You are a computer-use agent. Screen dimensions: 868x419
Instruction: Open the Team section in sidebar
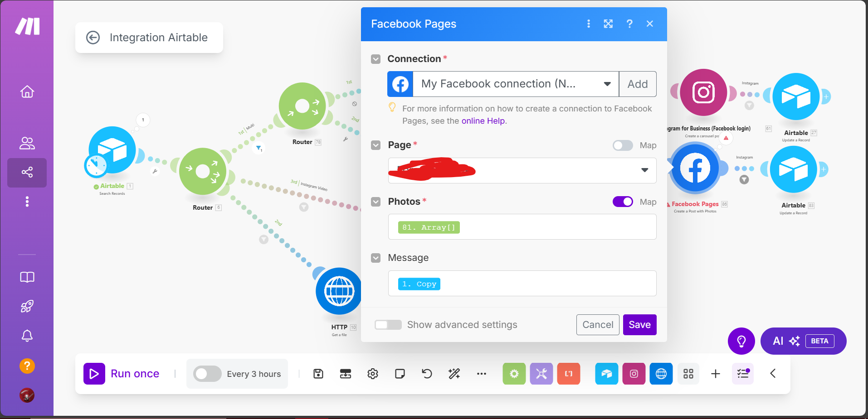[x=27, y=143]
